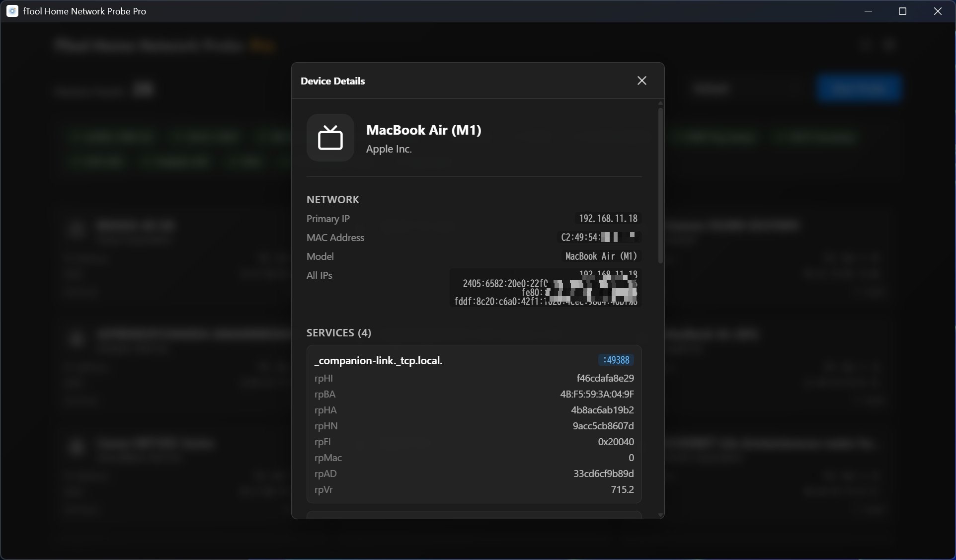956x560 pixels.
Task: Select the MAC Address value
Action: 599,237
